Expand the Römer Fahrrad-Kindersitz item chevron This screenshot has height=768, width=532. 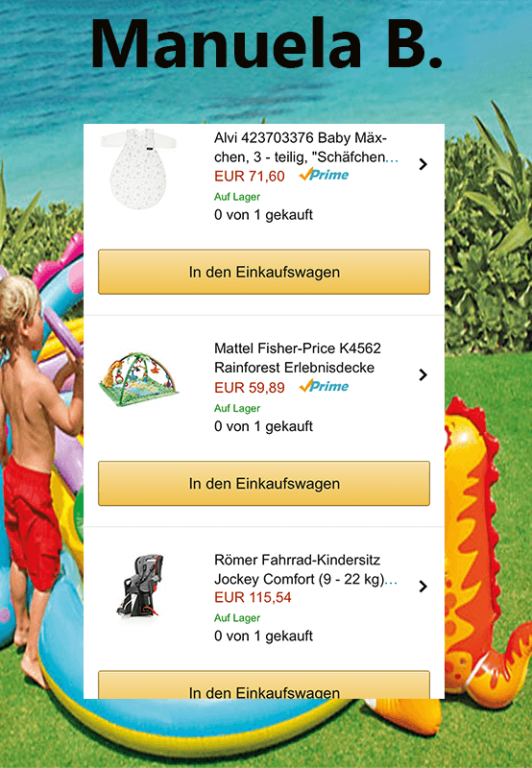(x=423, y=587)
